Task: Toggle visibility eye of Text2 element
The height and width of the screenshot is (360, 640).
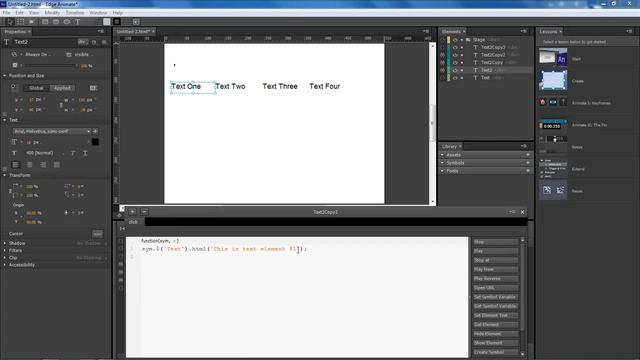Action: tap(455, 70)
